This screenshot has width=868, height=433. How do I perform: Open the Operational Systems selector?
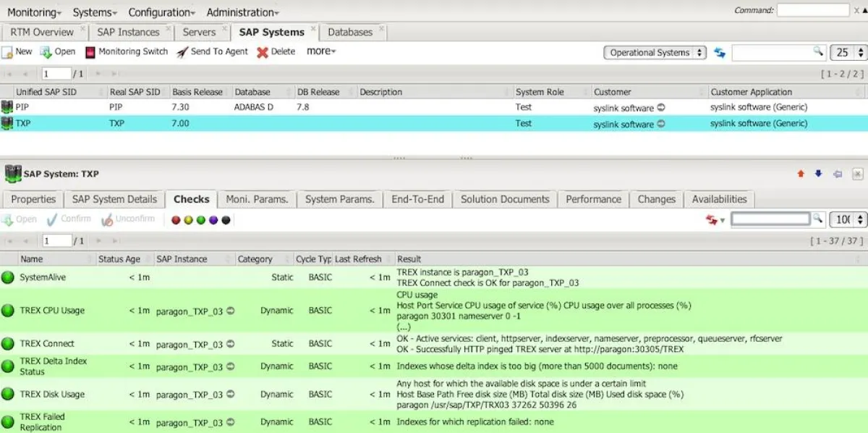click(655, 51)
